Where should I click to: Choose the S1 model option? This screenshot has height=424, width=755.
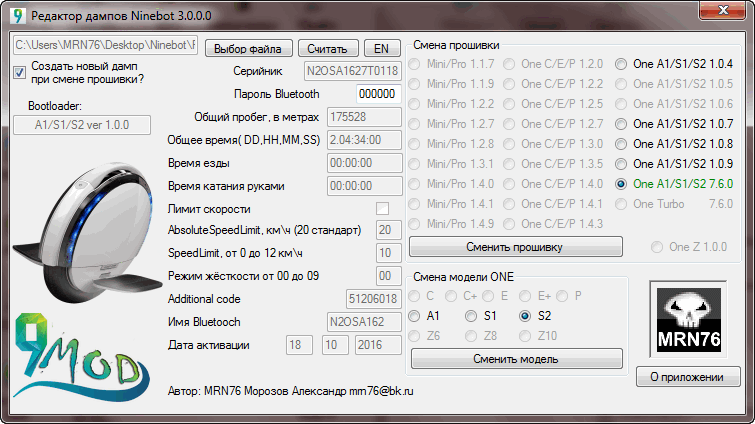click(470, 316)
